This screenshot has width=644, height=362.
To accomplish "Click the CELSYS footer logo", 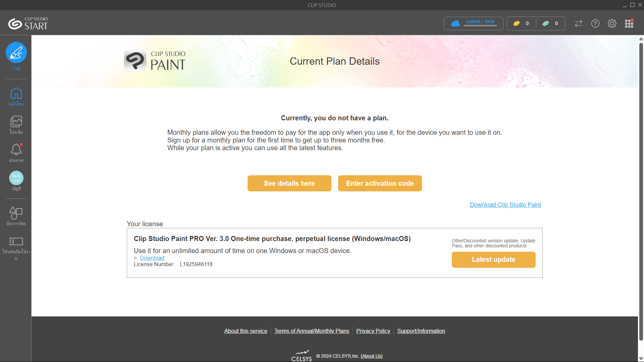I will (x=302, y=356).
